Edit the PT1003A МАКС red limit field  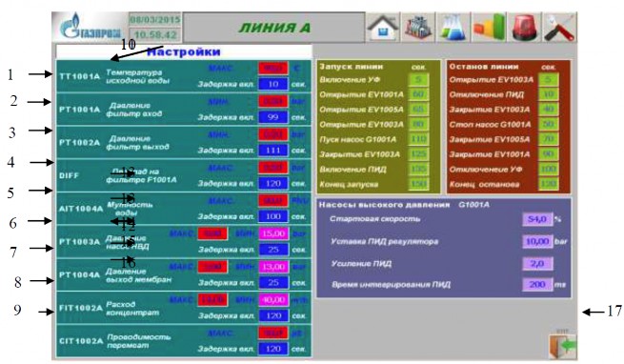coord(212,233)
